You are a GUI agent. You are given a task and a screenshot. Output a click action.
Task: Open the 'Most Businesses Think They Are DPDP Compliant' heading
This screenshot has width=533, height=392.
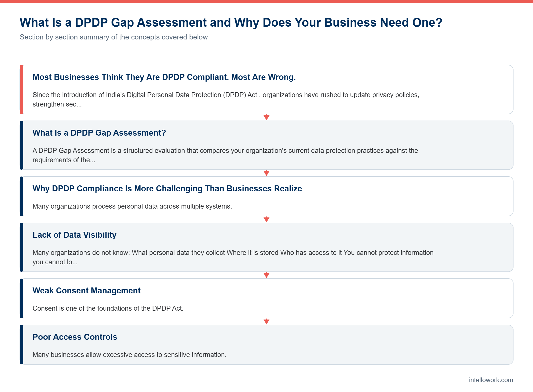164,77
